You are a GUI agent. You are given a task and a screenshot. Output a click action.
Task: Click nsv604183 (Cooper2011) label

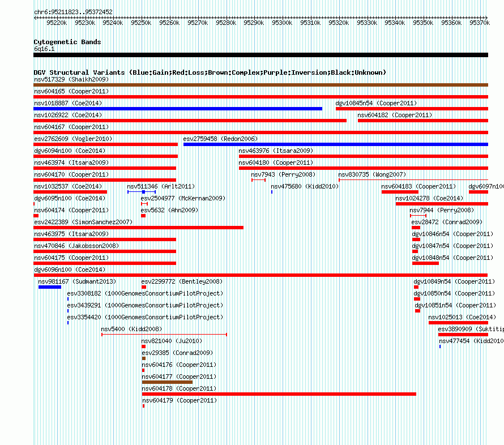pyautogui.click(x=418, y=186)
